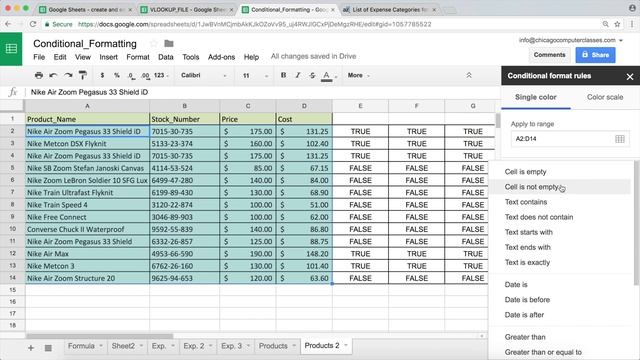Toggle italic formatting
The image size is (640, 360).
tap(298, 75)
